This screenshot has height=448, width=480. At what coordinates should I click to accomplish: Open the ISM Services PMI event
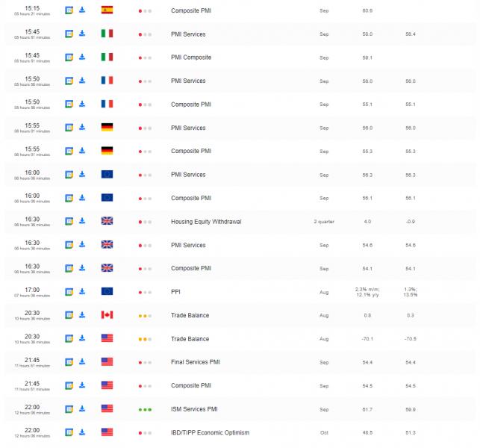(194, 409)
